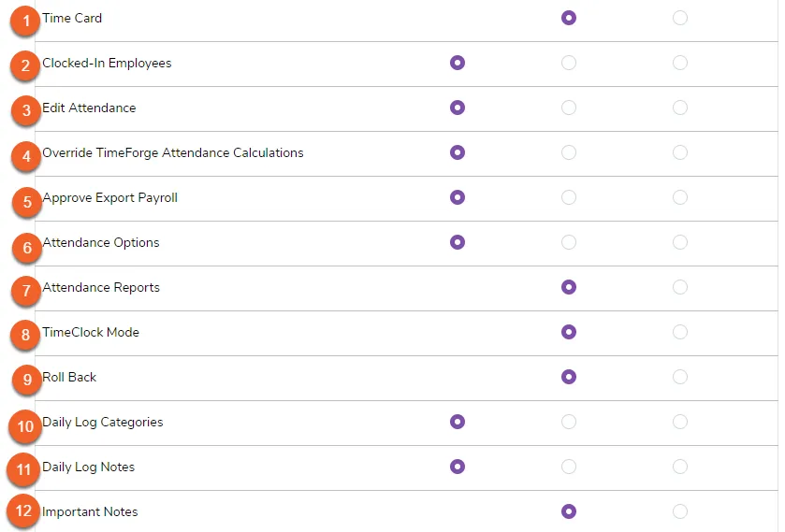Select the unselected radio for Roll Back
Screen dimensions: 785x532
(x=680, y=377)
